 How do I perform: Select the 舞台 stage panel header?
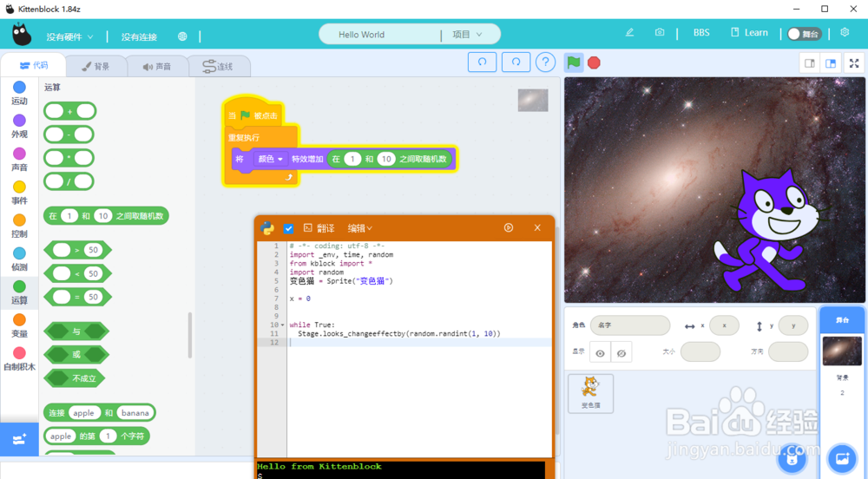(842, 319)
